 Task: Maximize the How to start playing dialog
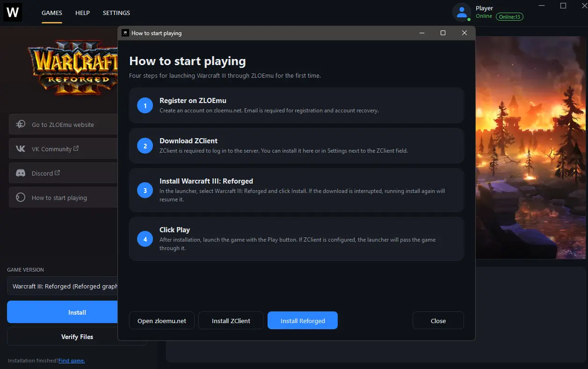coord(443,33)
